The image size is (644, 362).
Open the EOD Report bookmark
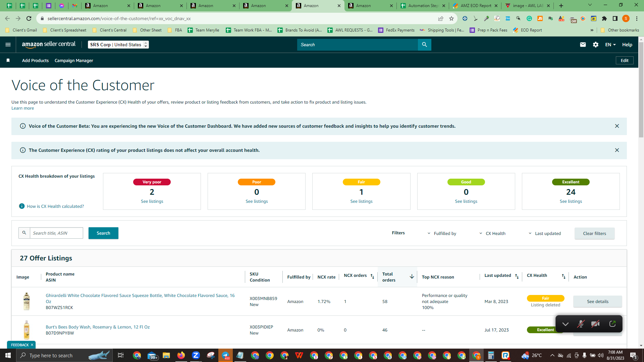tap(527, 30)
